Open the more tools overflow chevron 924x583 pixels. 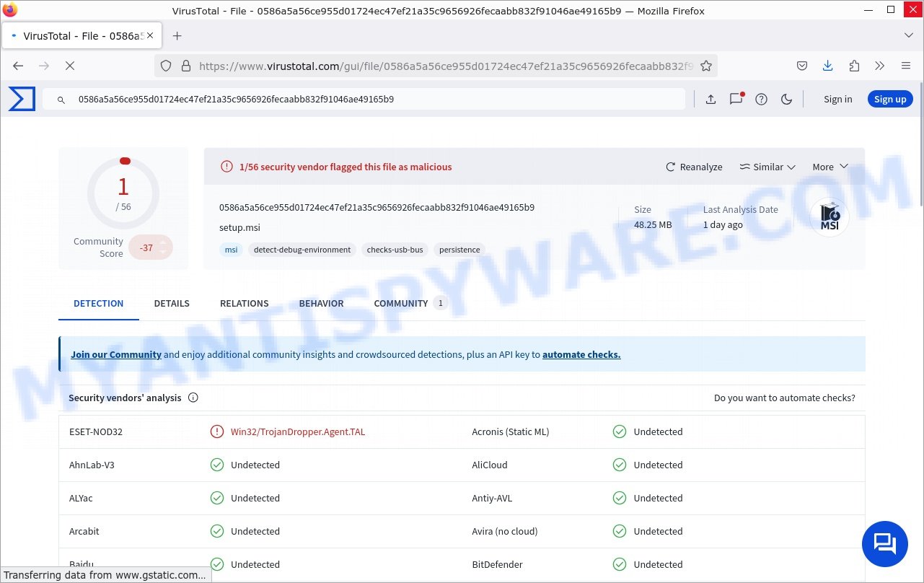click(x=879, y=66)
